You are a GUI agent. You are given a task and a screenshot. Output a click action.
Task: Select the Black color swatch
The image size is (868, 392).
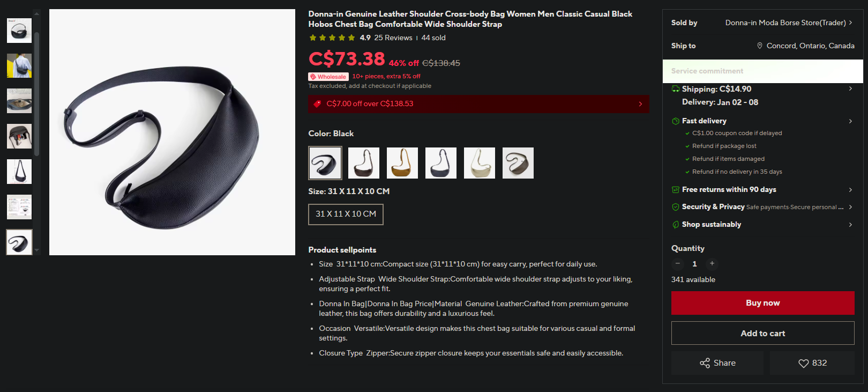pos(325,163)
